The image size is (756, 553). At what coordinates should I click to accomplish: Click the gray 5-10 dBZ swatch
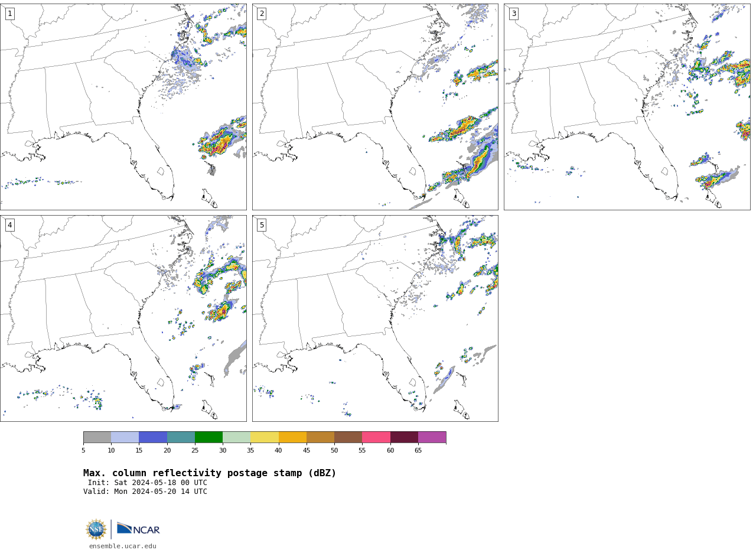point(97,437)
